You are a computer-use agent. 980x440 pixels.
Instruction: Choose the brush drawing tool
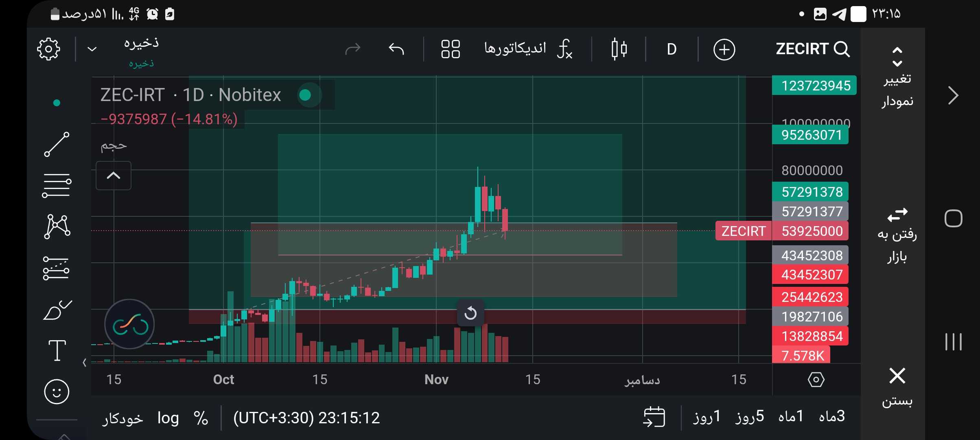(x=57, y=310)
